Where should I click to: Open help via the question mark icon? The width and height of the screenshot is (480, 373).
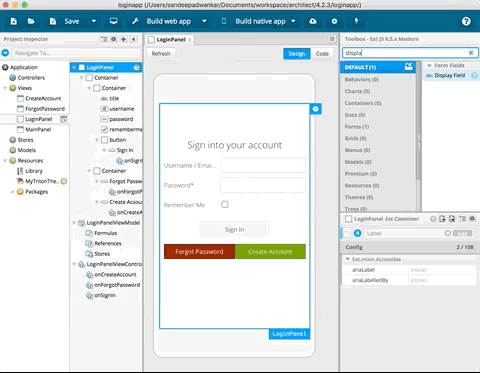pos(466,21)
